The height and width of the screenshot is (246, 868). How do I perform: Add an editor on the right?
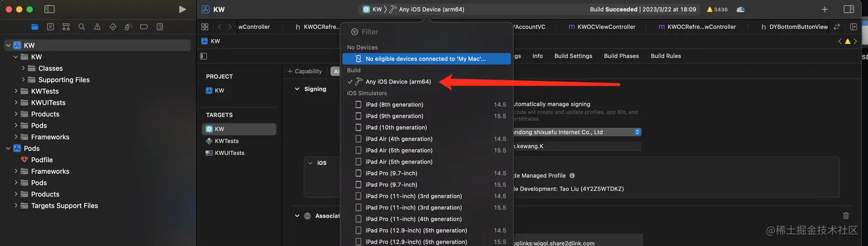point(854,27)
